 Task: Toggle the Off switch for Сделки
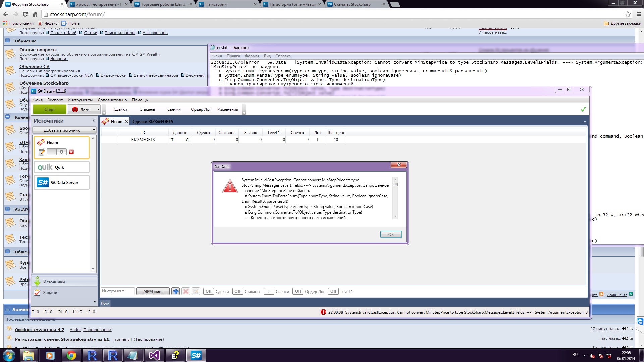pyautogui.click(x=208, y=291)
